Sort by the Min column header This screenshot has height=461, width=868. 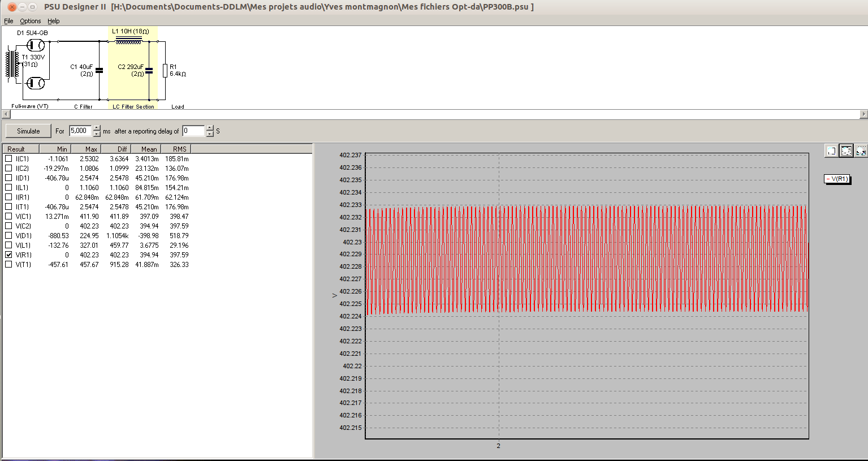(55, 149)
